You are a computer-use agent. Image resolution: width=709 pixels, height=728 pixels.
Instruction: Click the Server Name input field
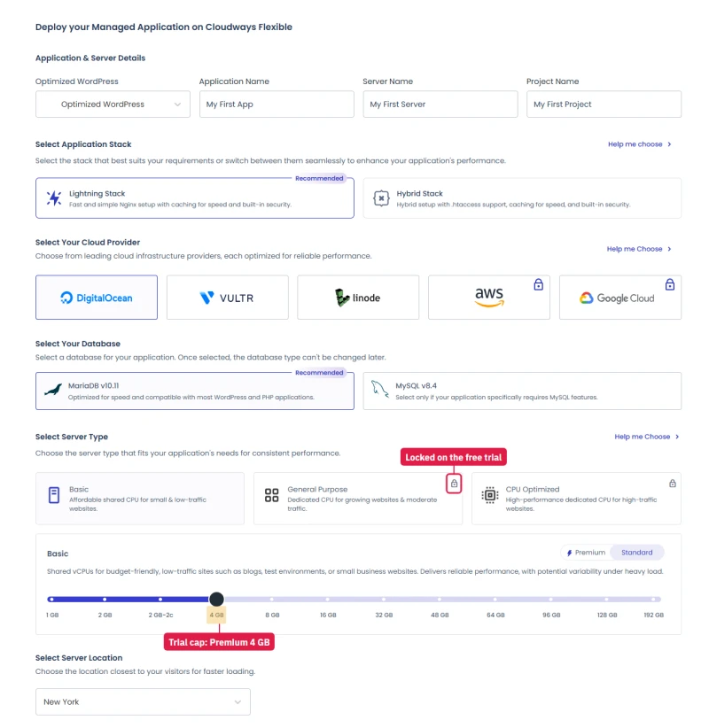[440, 104]
